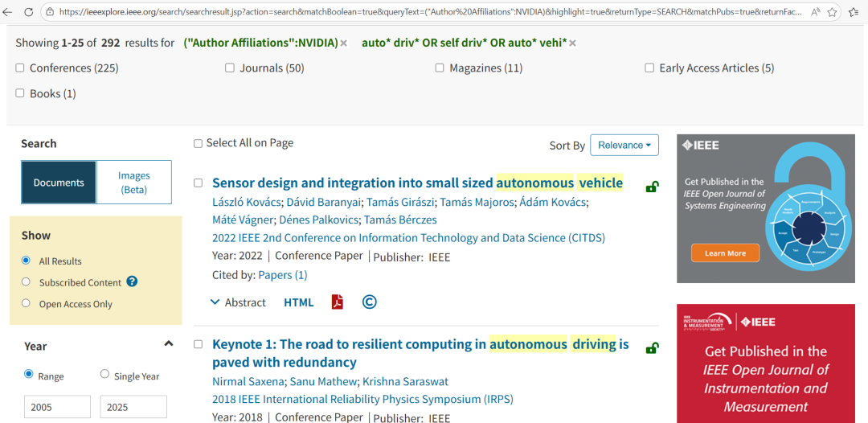The image size is (868, 423).
Task: Choose Range year option
Action: click(x=29, y=374)
